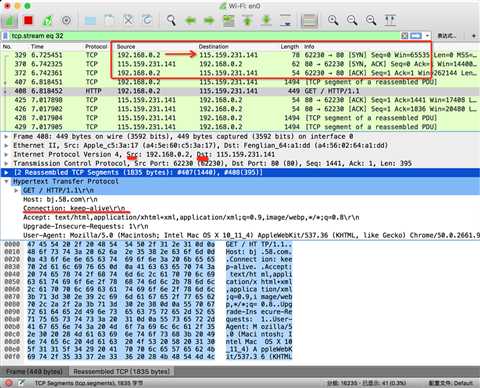Save the capture file icon
Image resolution: width=480 pixels, height=388 pixels.
[x=109, y=21]
